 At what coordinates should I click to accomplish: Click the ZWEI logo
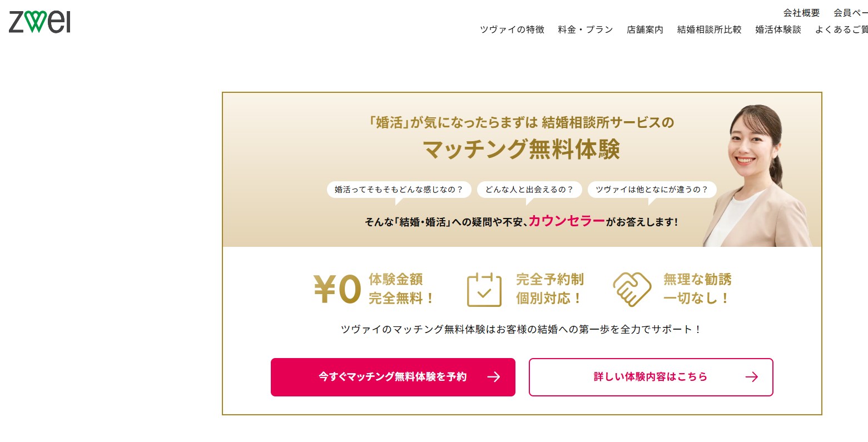pyautogui.click(x=39, y=22)
